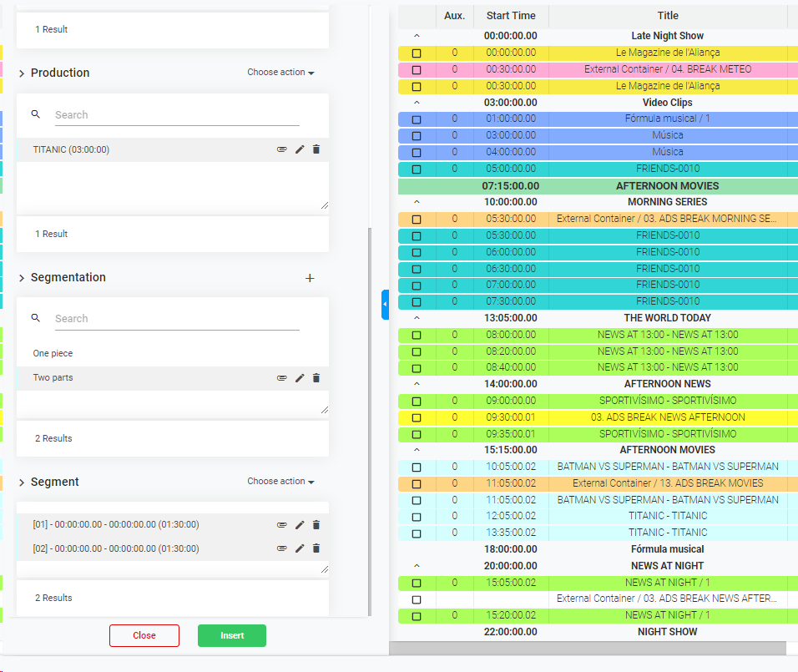The image size is (798, 672).
Task: Open the Segment Choose action dropdown
Action: pyautogui.click(x=280, y=482)
